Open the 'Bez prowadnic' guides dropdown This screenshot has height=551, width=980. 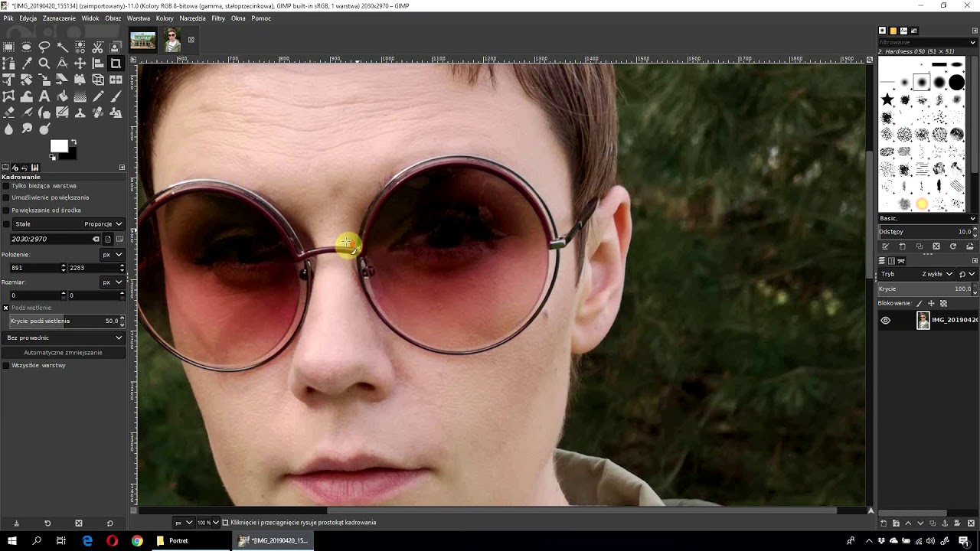point(64,337)
